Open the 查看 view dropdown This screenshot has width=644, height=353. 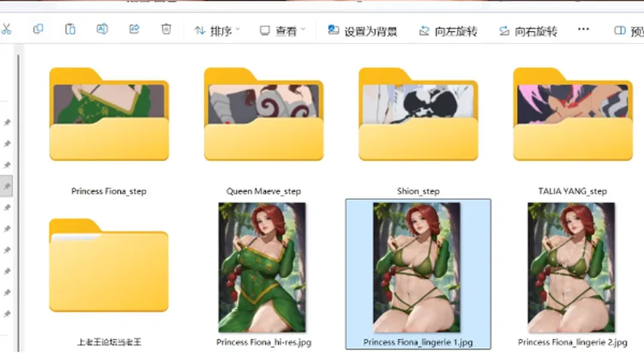coord(282,31)
